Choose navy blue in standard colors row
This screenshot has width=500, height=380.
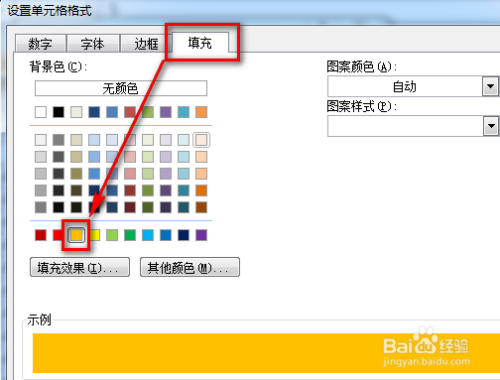pos(183,235)
